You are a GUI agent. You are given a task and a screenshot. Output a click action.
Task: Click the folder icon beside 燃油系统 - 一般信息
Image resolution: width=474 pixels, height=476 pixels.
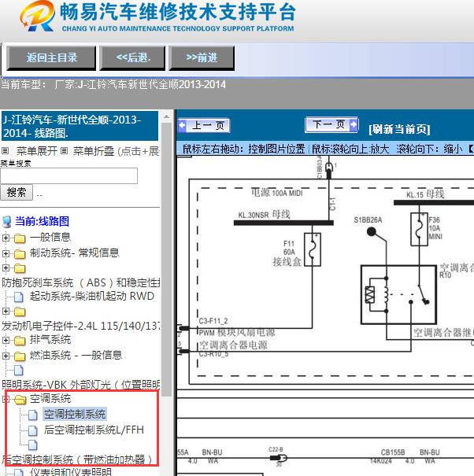pyautogui.click(x=20, y=356)
